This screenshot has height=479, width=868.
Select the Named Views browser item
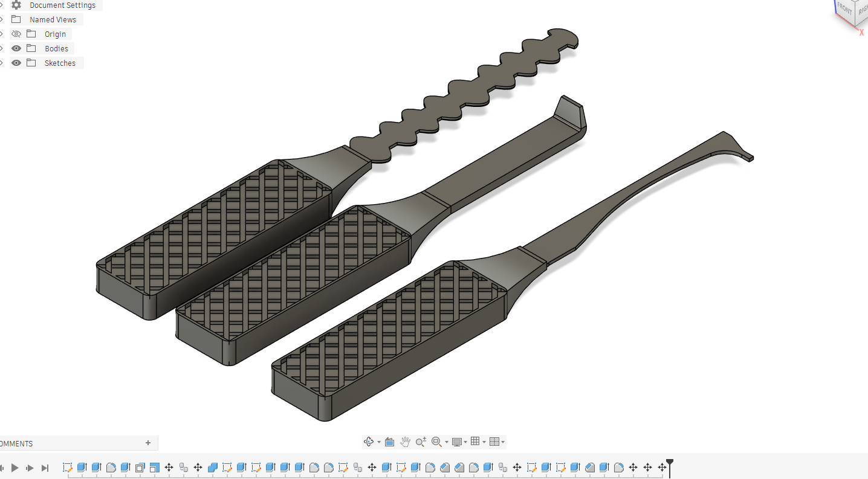[x=53, y=19]
